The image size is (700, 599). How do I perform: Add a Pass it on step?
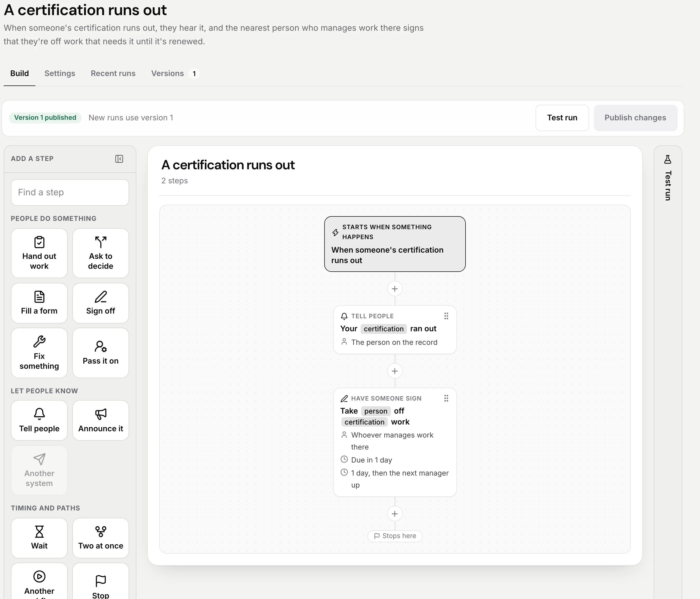[101, 353]
